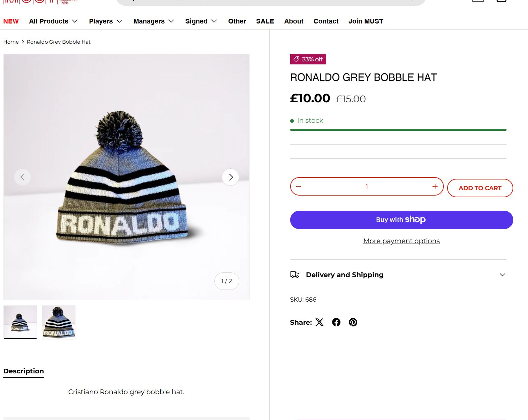Go to previous product image

point(22,177)
